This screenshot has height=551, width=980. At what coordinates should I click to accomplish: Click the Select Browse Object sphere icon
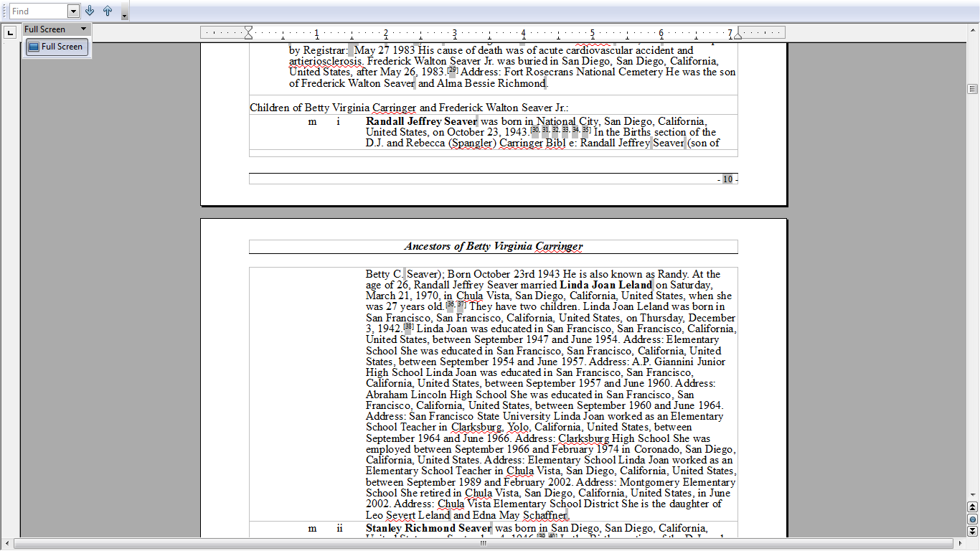click(x=972, y=519)
